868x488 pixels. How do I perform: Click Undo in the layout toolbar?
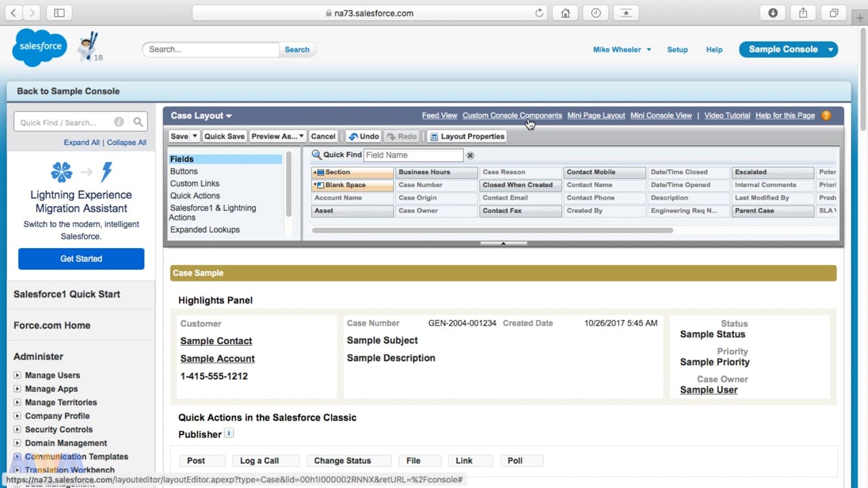[364, 136]
